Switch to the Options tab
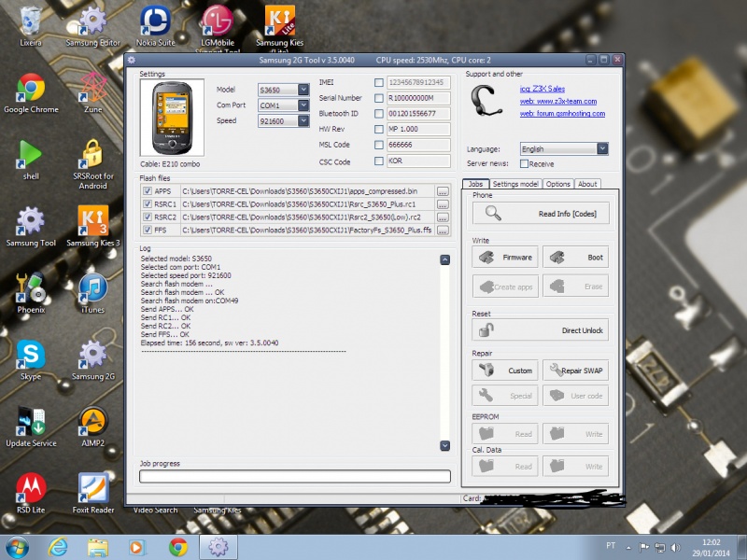The height and width of the screenshot is (560, 747). point(557,184)
